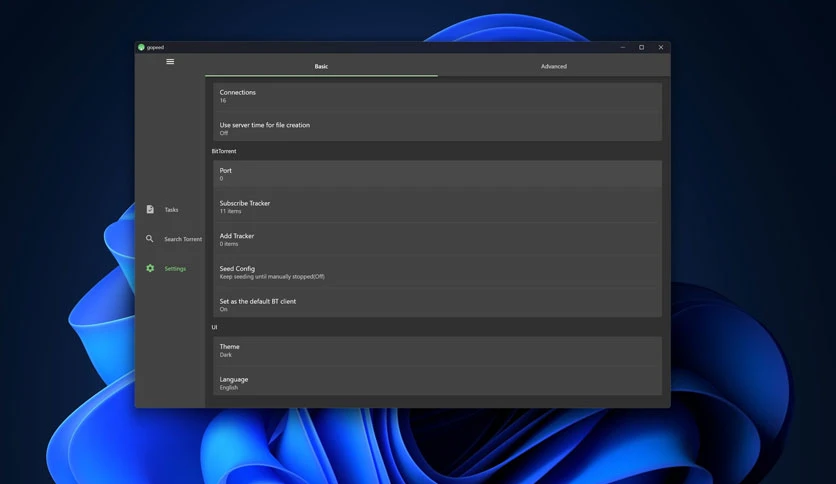Image resolution: width=836 pixels, height=484 pixels.
Task: Open the Search Torrent sidebar label
Action: [x=183, y=239]
